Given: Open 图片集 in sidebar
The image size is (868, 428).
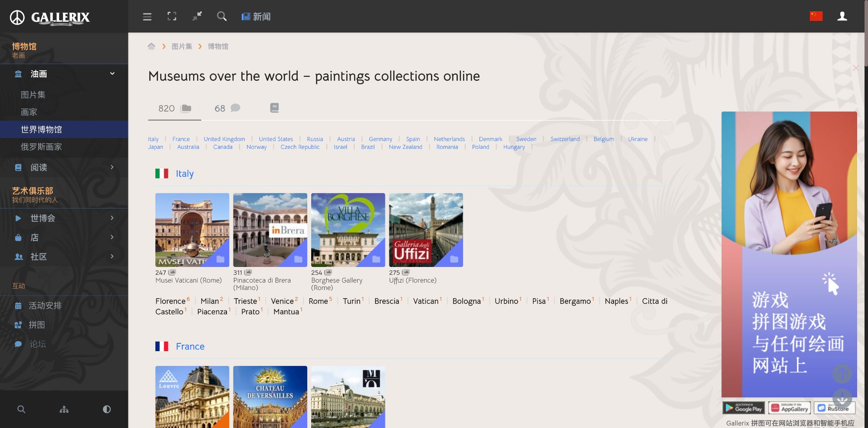Looking at the screenshot, I should pos(33,95).
